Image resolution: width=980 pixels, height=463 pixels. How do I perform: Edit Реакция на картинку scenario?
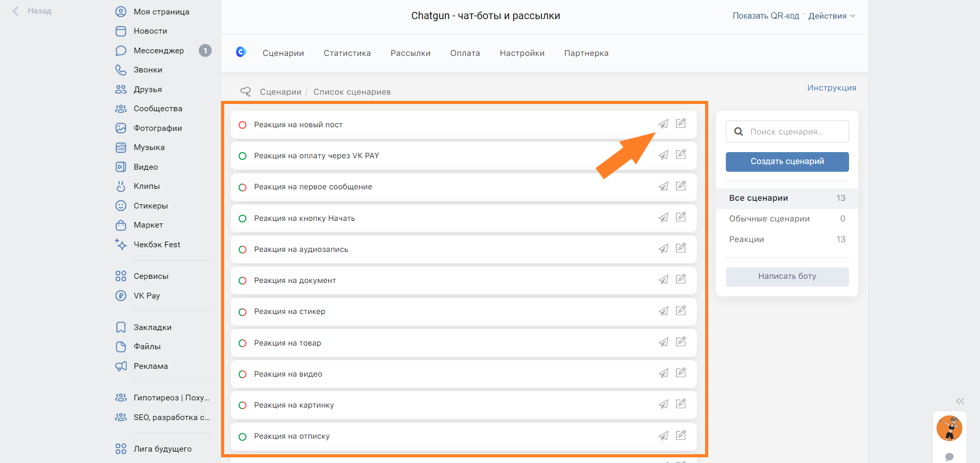(x=681, y=404)
